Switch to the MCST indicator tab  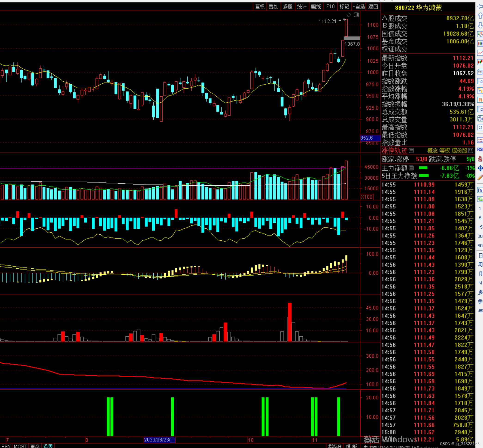coord(20,446)
